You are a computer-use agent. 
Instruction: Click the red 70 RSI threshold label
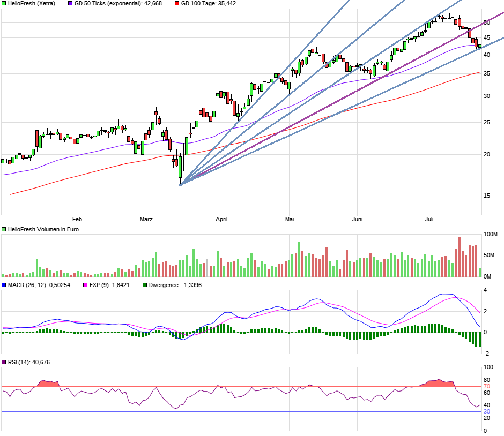coord(487,387)
